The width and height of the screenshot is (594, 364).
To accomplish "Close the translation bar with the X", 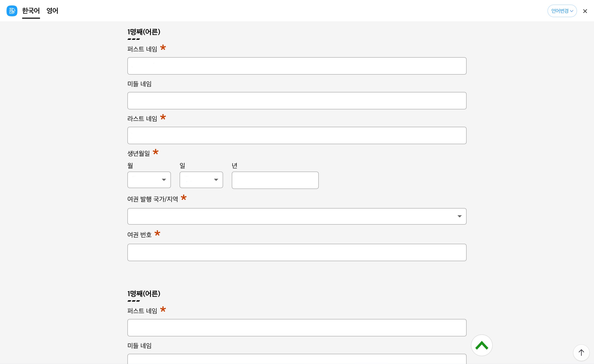I will click(585, 11).
